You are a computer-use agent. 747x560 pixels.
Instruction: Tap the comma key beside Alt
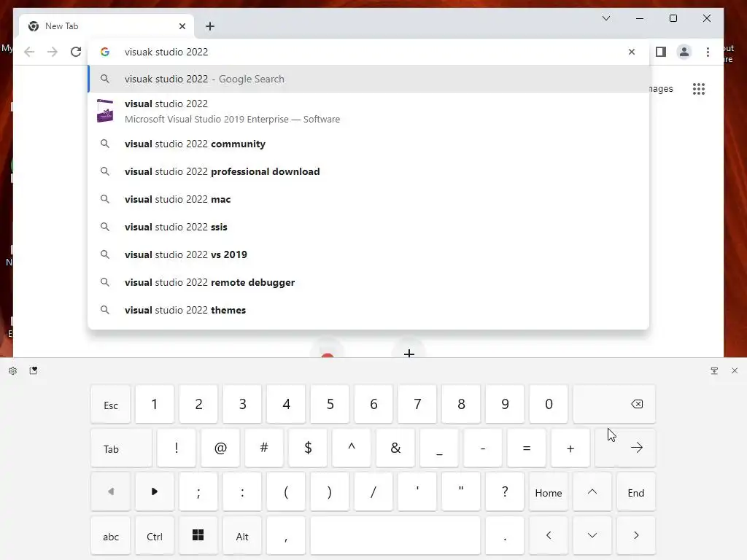click(286, 536)
